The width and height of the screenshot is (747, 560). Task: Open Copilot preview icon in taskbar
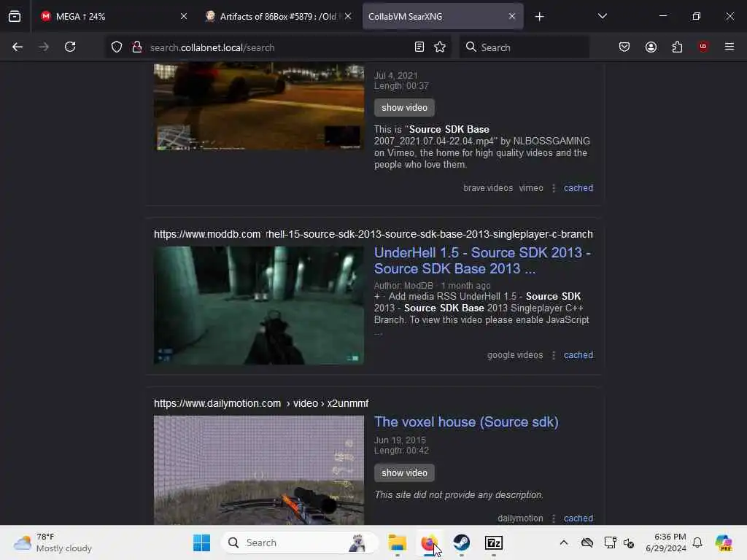(x=724, y=542)
